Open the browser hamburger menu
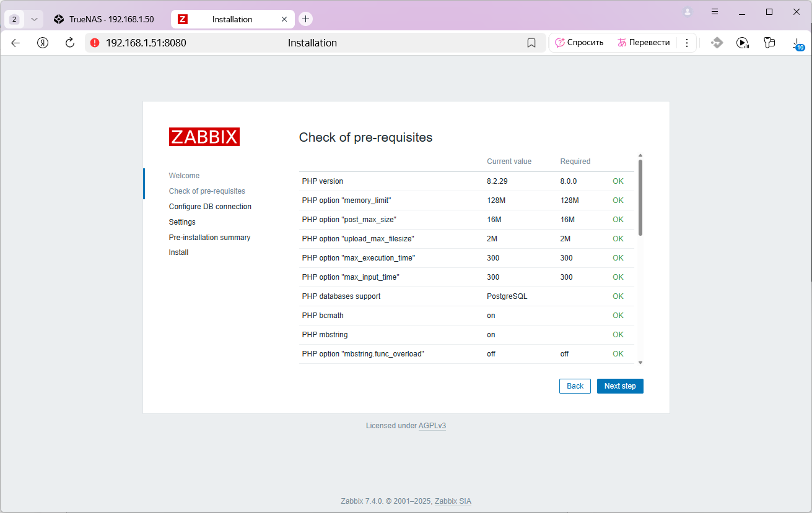Image resolution: width=812 pixels, height=513 pixels. coord(715,12)
